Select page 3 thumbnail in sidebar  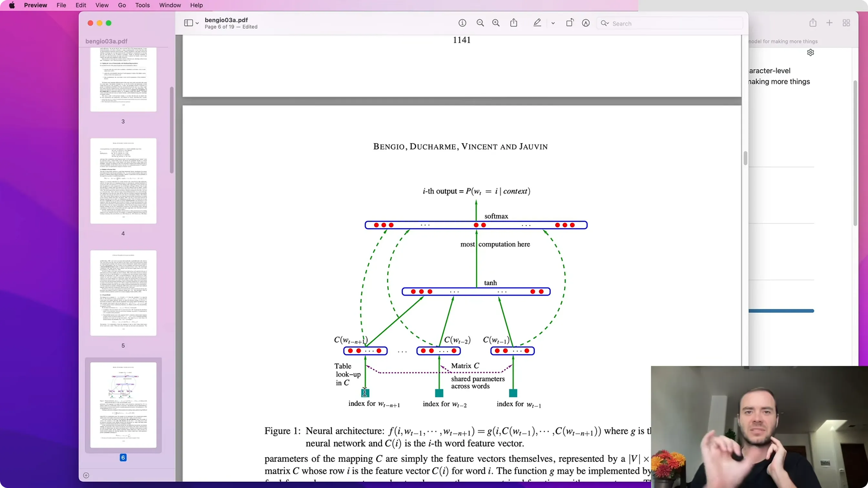pyautogui.click(x=123, y=79)
